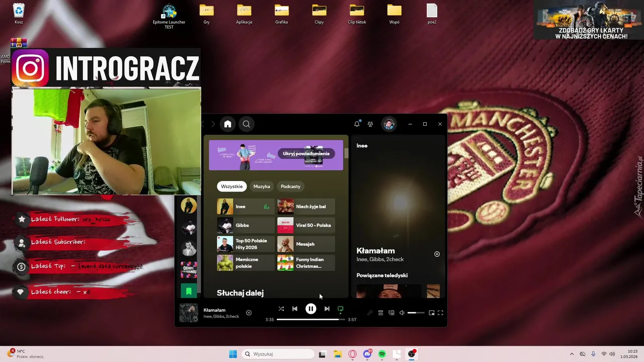Expand hidden system tray icons
644x362 pixels.
(x=572, y=354)
